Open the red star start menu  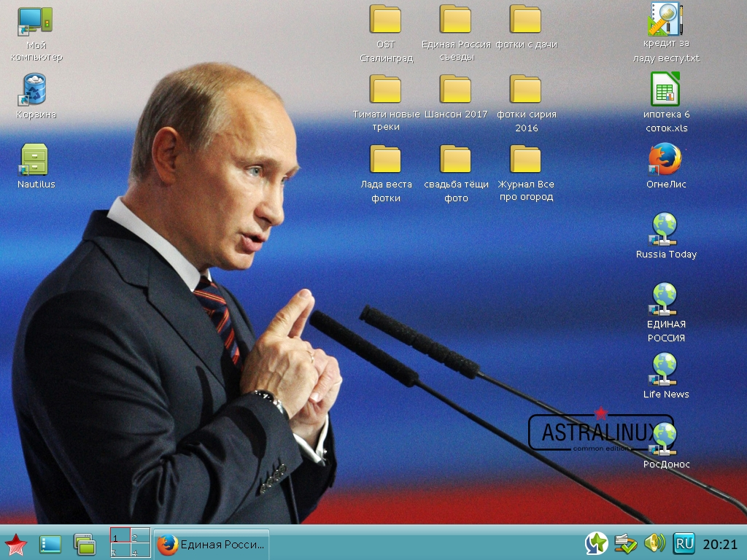(x=16, y=544)
